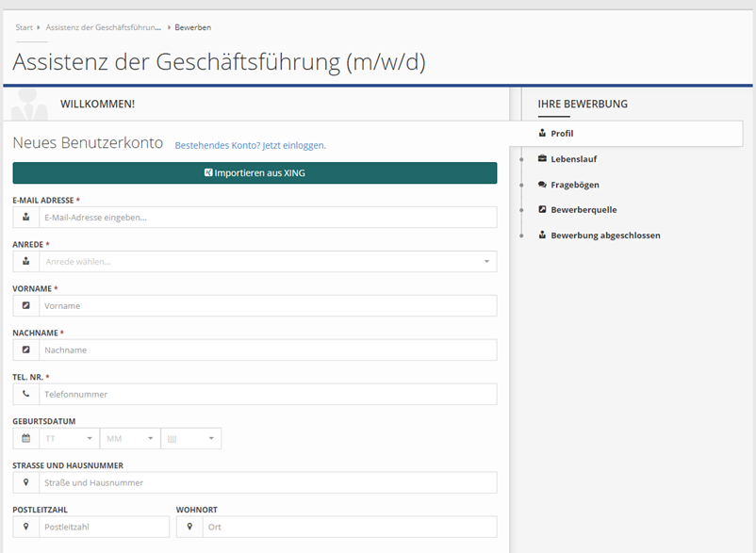This screenshot has width=756, height=553.
Task: Click the location pin beside Ort field
Action: [189, 527]
